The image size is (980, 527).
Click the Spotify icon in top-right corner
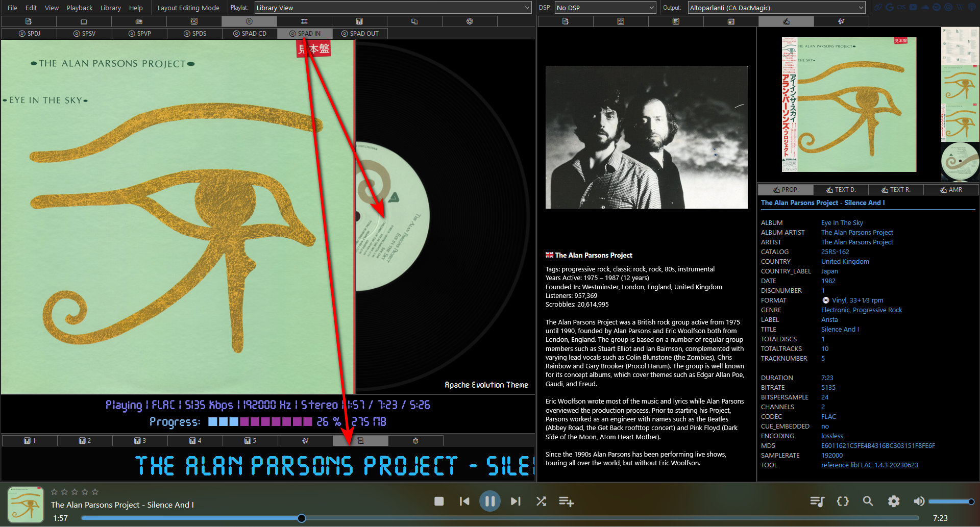tap(937, 7)
